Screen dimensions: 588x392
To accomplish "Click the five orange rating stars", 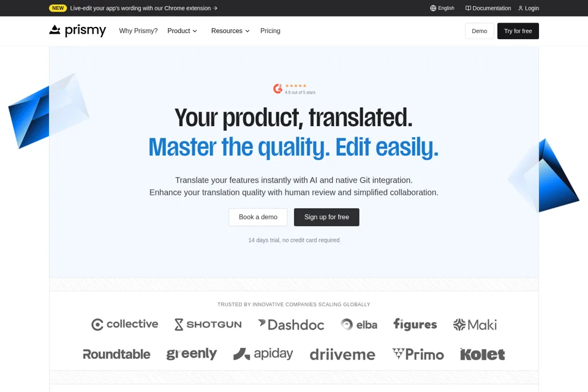I will [x=296, y=86].
